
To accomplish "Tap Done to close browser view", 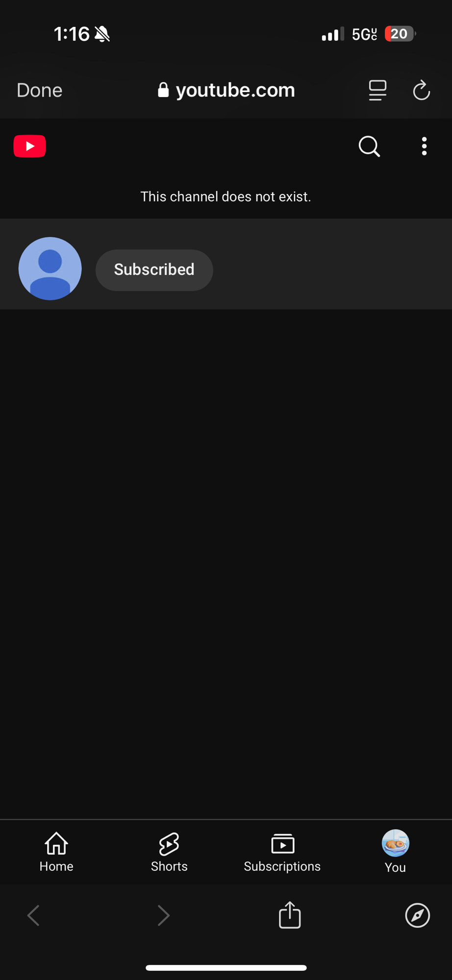I will tap(39, 90).
